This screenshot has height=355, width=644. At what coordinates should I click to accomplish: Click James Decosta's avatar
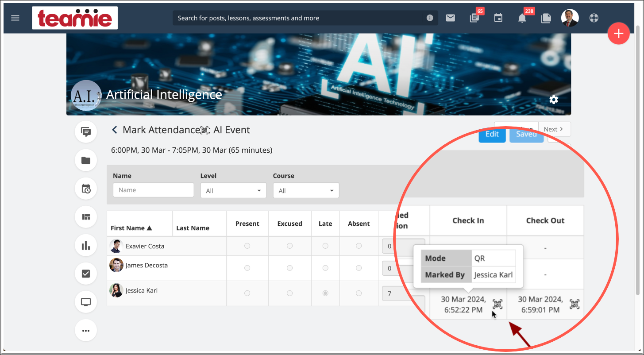tap(116, 265)
